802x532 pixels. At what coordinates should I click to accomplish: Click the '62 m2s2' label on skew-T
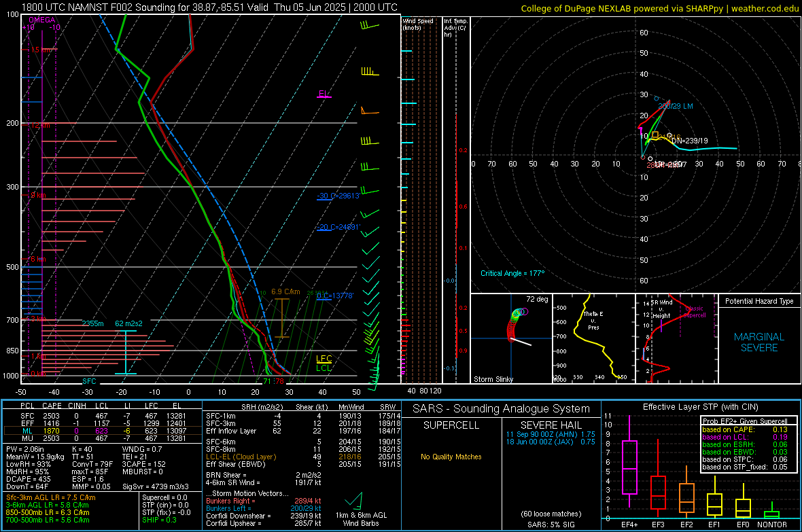point(129,324)
